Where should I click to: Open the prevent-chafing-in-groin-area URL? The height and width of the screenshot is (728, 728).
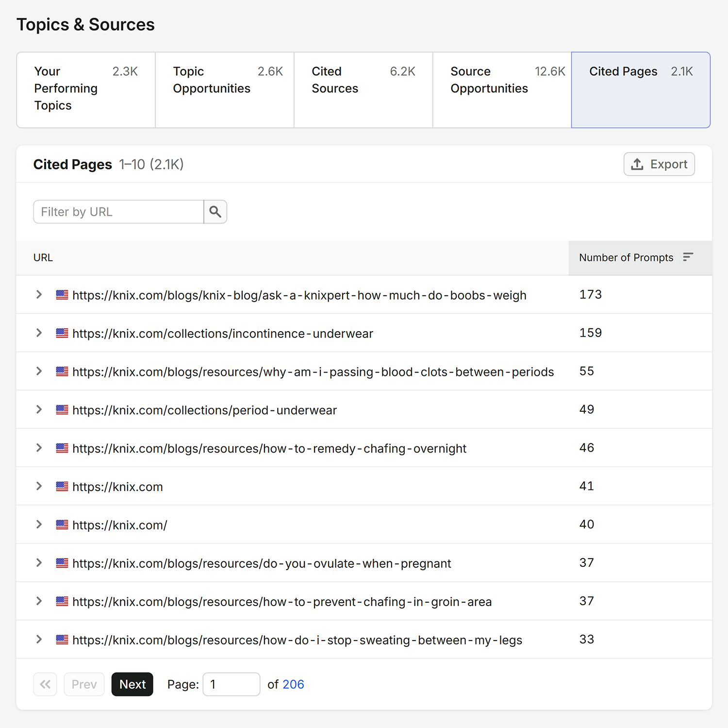coord(282,602)
